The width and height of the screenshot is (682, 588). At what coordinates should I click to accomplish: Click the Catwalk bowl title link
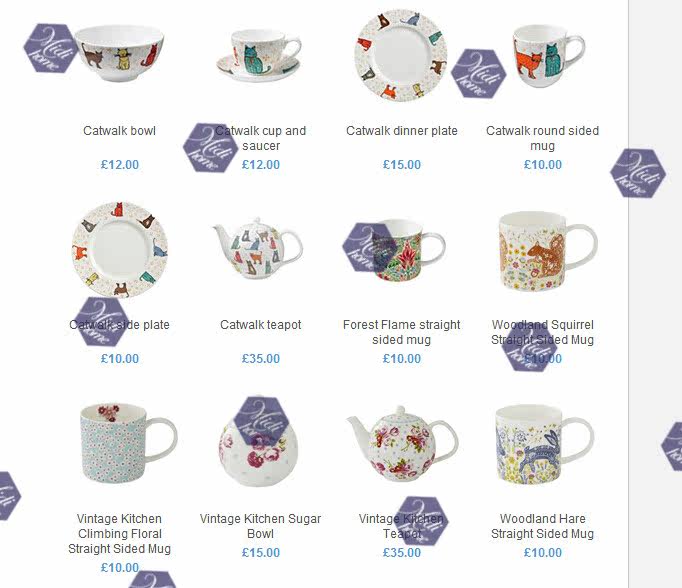click(119, 131)
